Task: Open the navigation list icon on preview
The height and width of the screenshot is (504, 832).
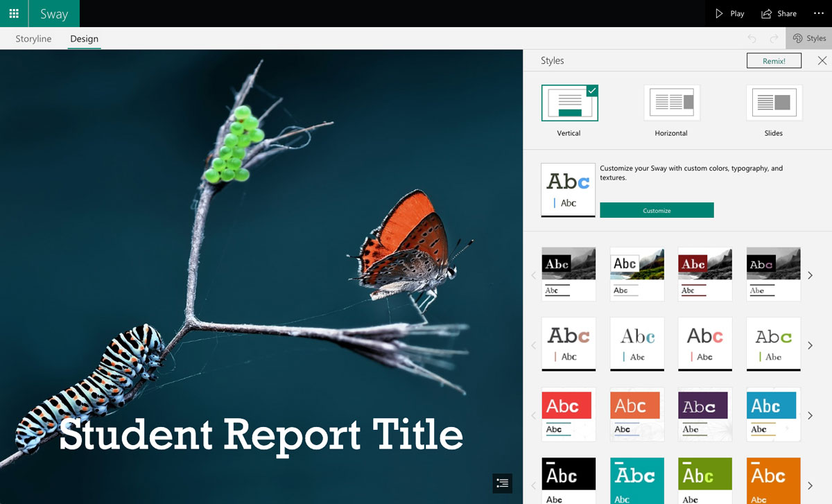Action: pyautogui.click(x=503, y=483)
